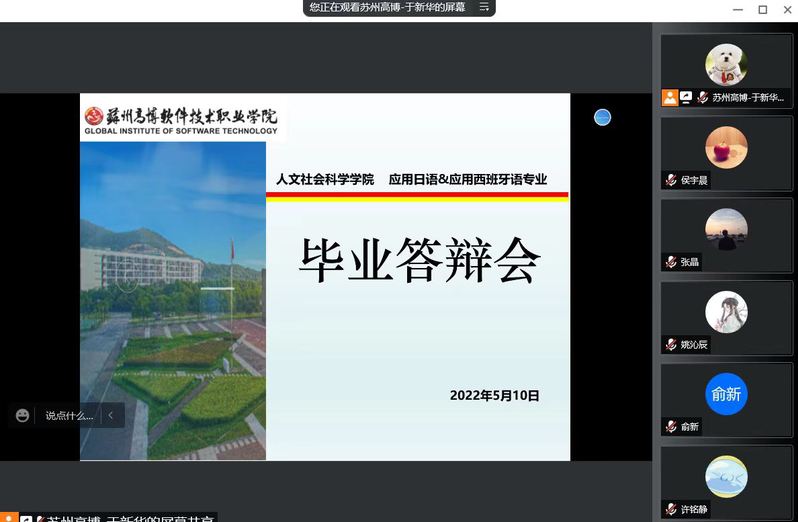Click the orange host icon on presenter tile
Image resolution: width=798 pixels, height=522 pixels.
pyautogui.click(x=670, y=98)
